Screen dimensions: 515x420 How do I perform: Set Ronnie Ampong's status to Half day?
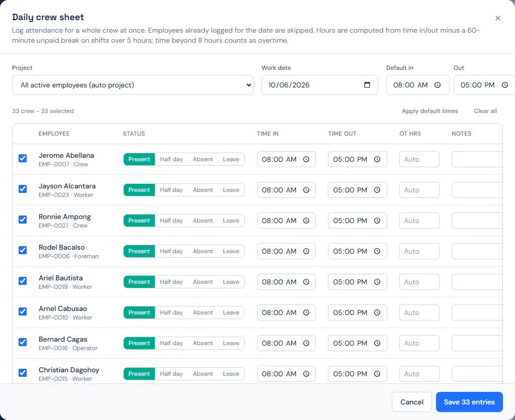(171, 221)
